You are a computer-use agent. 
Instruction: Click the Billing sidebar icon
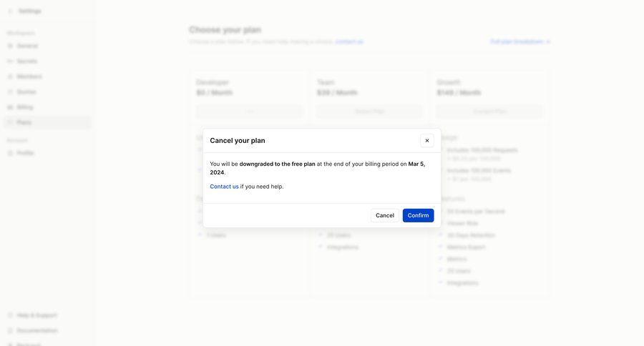pos(10,107)
